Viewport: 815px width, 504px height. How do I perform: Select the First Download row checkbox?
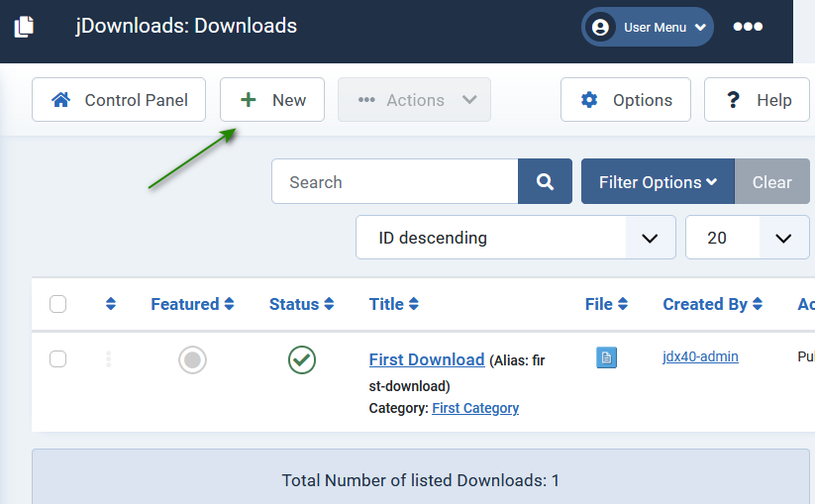[57, 359]
